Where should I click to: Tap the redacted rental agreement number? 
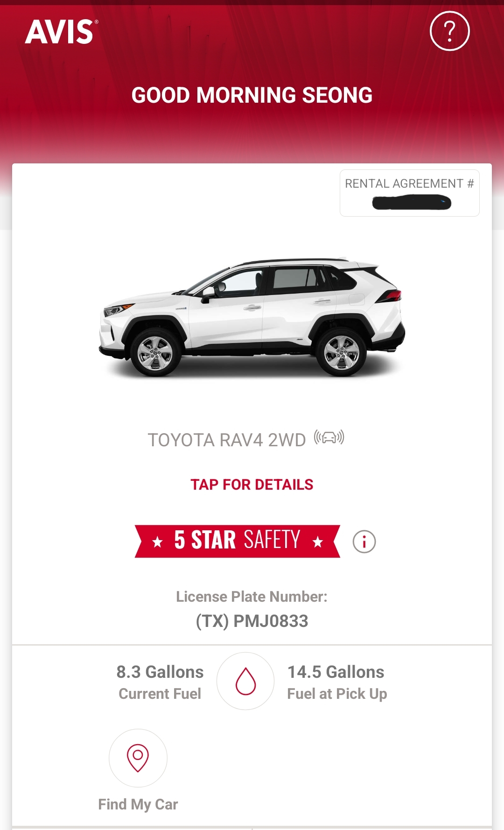pyautogui.click(x=412, y=203)
